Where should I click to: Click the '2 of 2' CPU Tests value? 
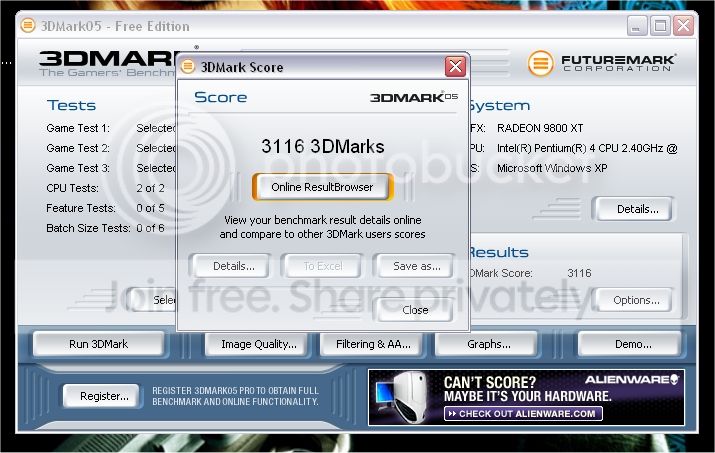[150, 188]
